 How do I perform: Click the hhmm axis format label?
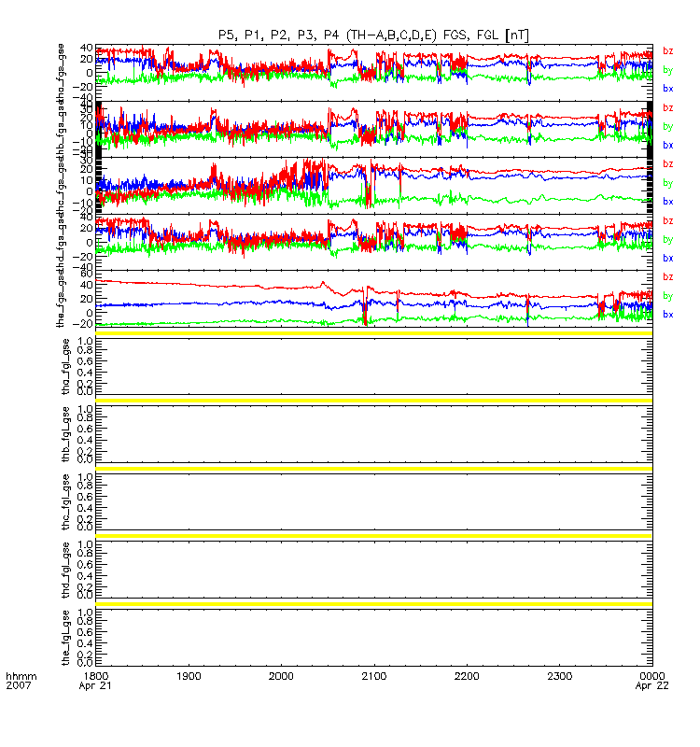click(21, 676)
